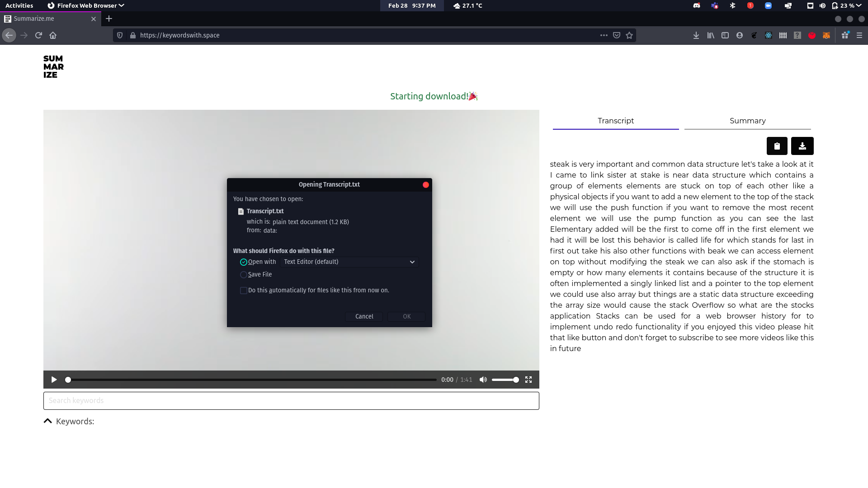Collapse the Keywords section chevron
Viewport: 868px width, 488px height.
(47, 421)
